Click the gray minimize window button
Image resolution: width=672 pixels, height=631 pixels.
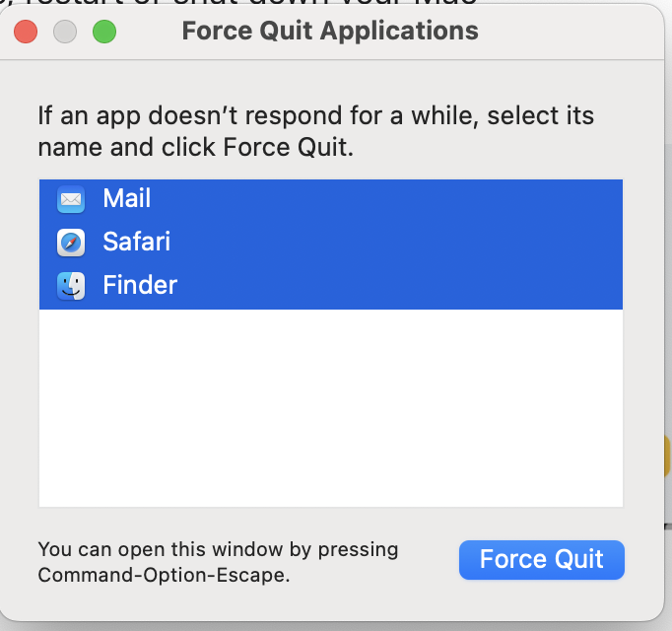pos(65,32)
